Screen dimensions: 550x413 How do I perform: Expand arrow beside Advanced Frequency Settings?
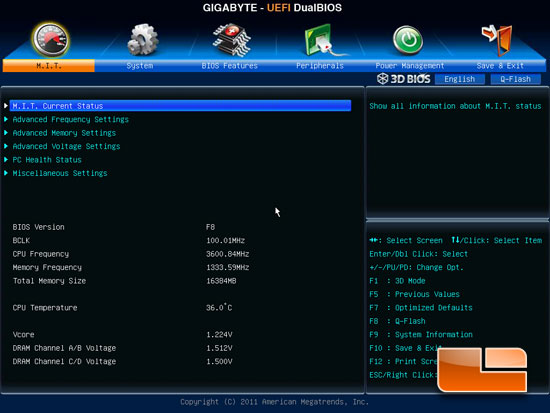[6, 119]
